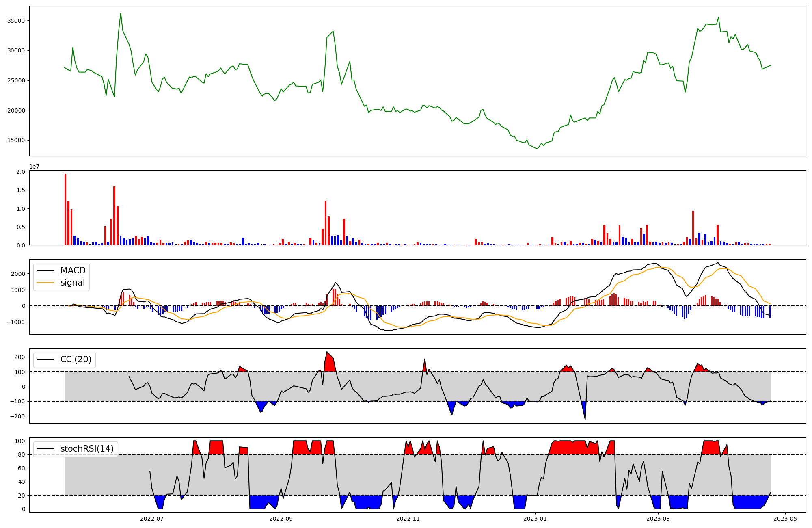
Task: Click the 15000 price axis tick label
Action: click(17, 141)
